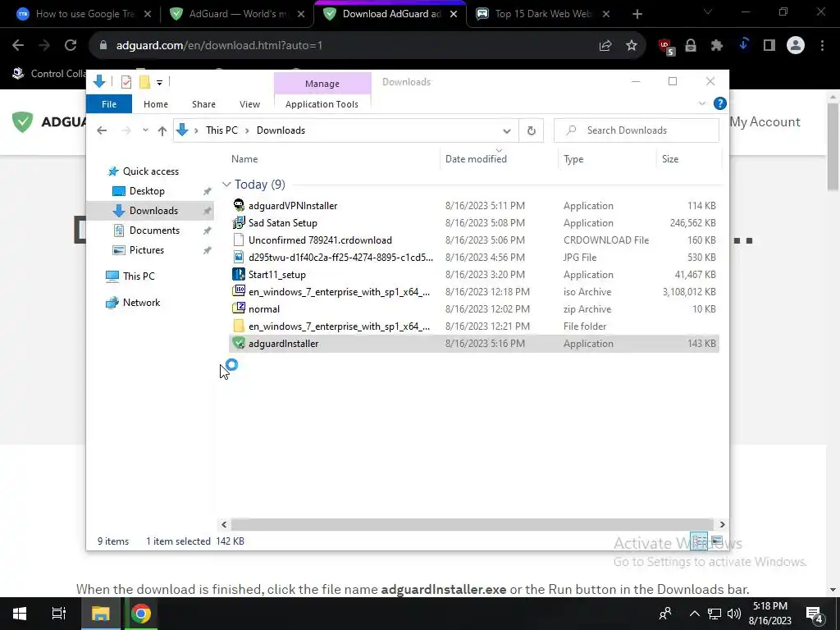
Task: Open Chrome's side panel icon
Action: click(769, 46)
